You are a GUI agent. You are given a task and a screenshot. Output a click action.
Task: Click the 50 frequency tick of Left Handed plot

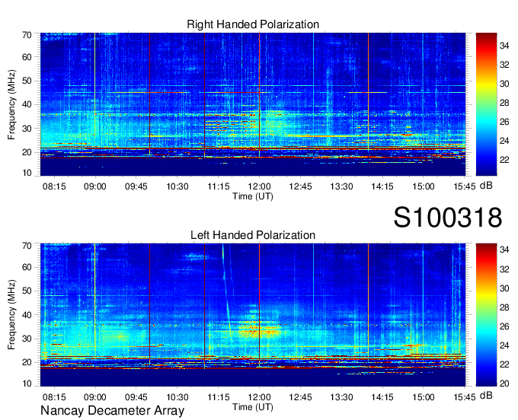[27, 291]
